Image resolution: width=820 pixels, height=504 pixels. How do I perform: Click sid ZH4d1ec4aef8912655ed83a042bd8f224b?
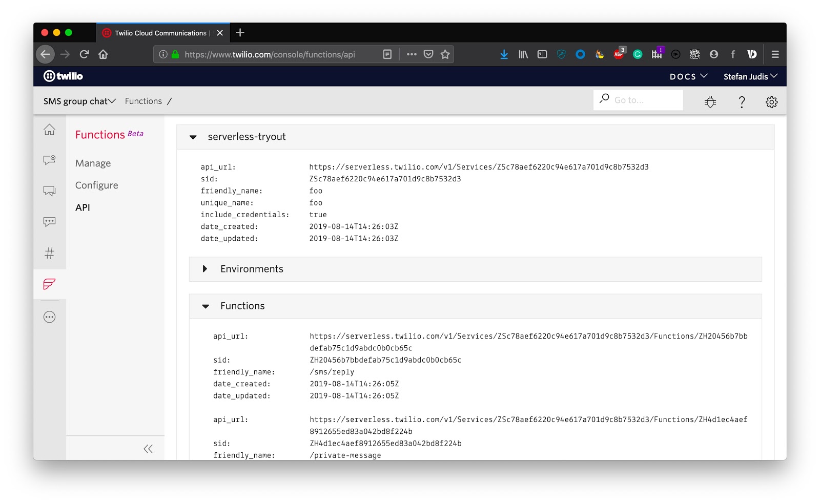(385, 444)
